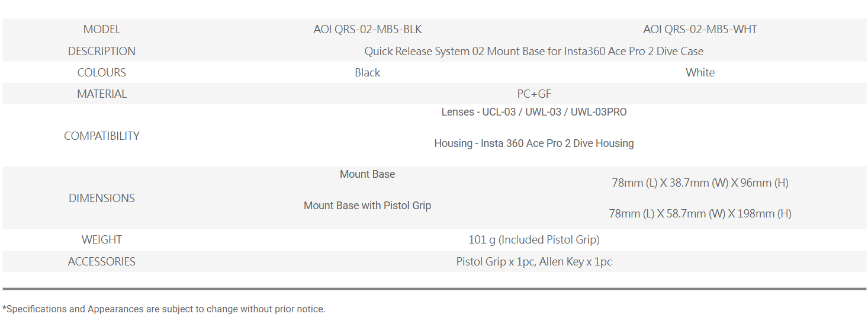Click the Black colour cell

pos(368,72)
